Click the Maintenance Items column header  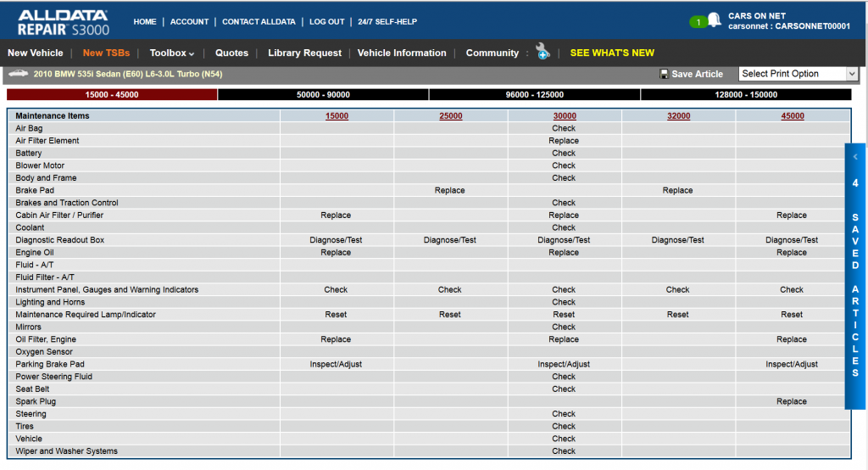click(x=52, y=116)
